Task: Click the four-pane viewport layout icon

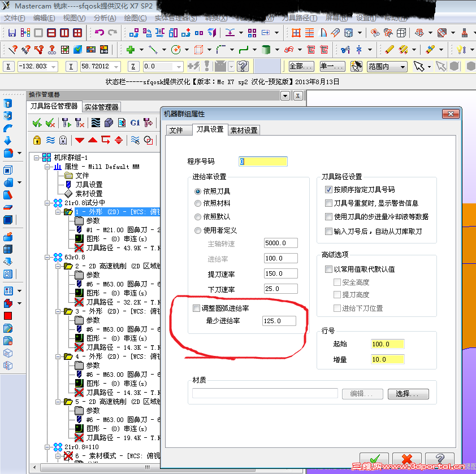Action: pos(77,33)
